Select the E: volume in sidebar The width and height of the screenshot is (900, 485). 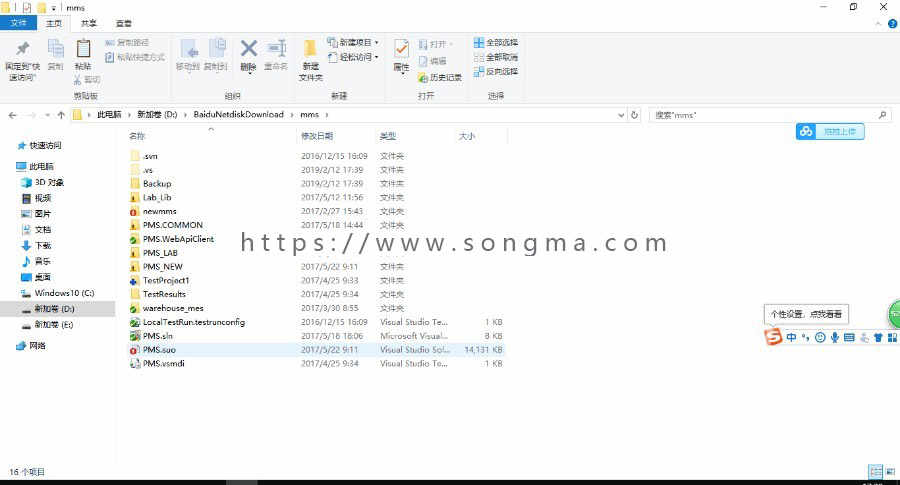[x=48, y=324]
